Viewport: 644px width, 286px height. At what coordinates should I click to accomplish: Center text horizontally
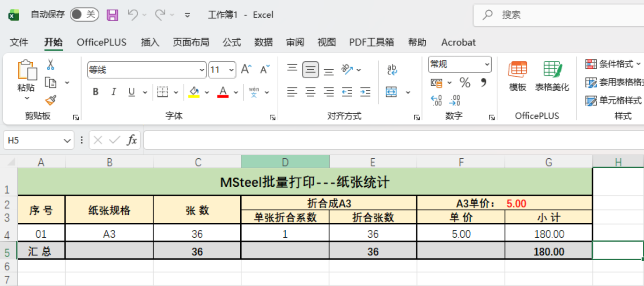pos(311,92)
